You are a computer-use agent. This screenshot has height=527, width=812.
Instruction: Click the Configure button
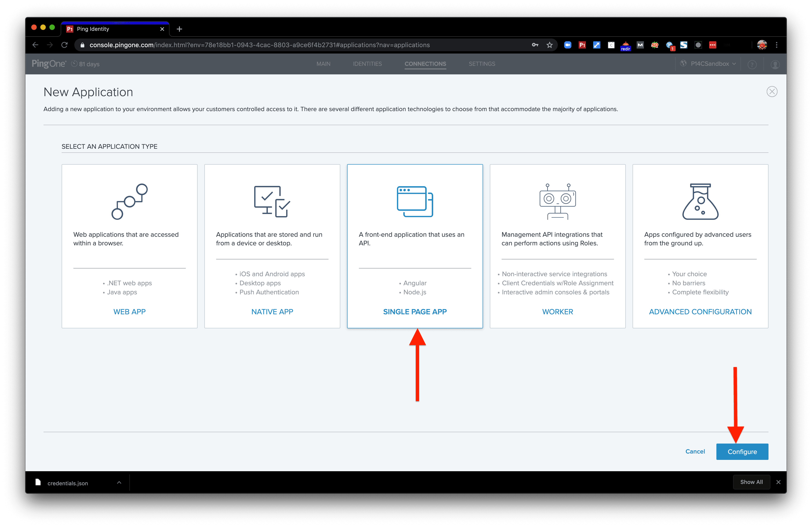point(742,451)
